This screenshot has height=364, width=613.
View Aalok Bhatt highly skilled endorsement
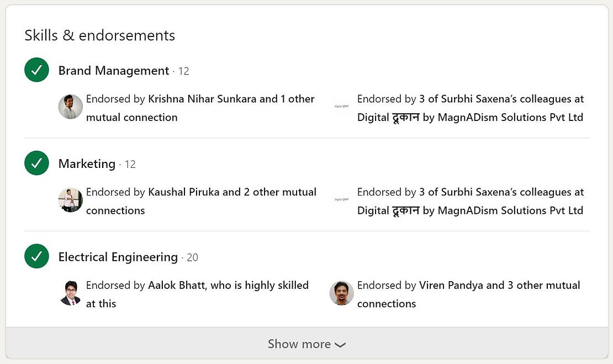(197, 294)
